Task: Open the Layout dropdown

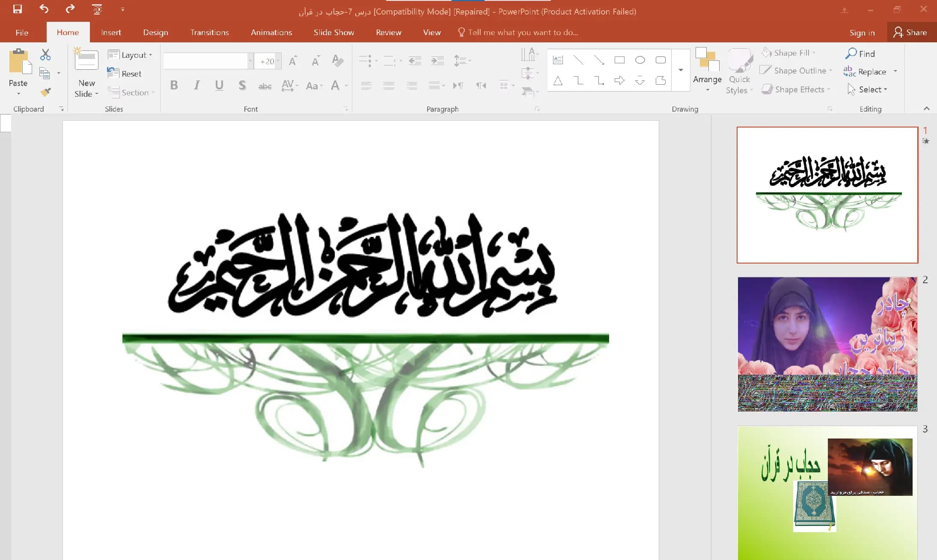Action: (130, 55)
